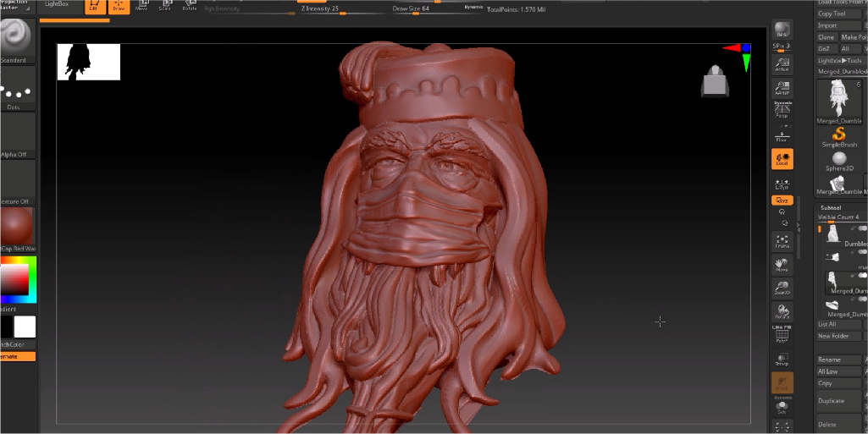Viewport: 868px width, 434px height.
Task: Click the Duplicate subtool button
Action: (x=839, y=401)
